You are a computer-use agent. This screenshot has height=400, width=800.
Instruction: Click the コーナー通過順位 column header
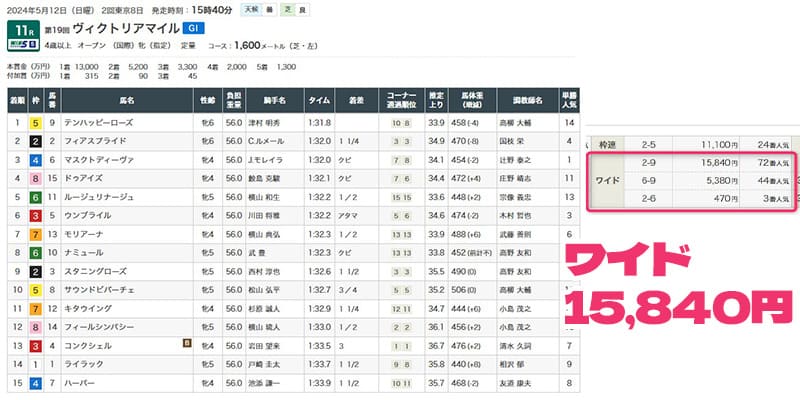click(401, 101)
